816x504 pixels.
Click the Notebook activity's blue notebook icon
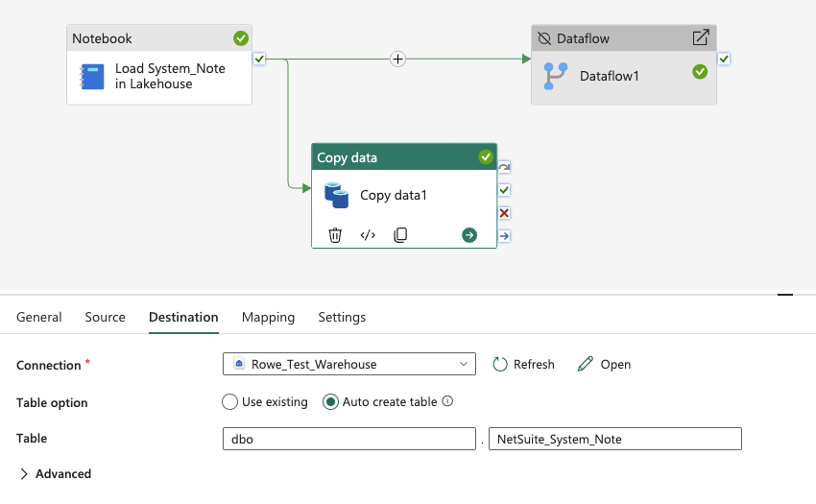[x=91, y=77]
